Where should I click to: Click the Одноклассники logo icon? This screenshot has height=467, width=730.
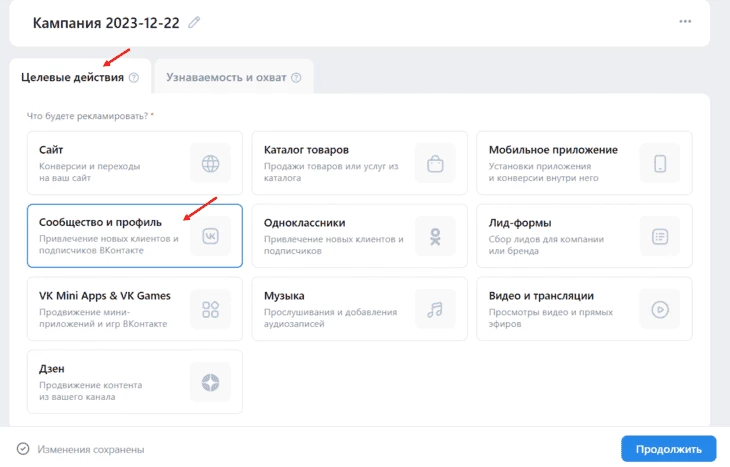point(435,237)
